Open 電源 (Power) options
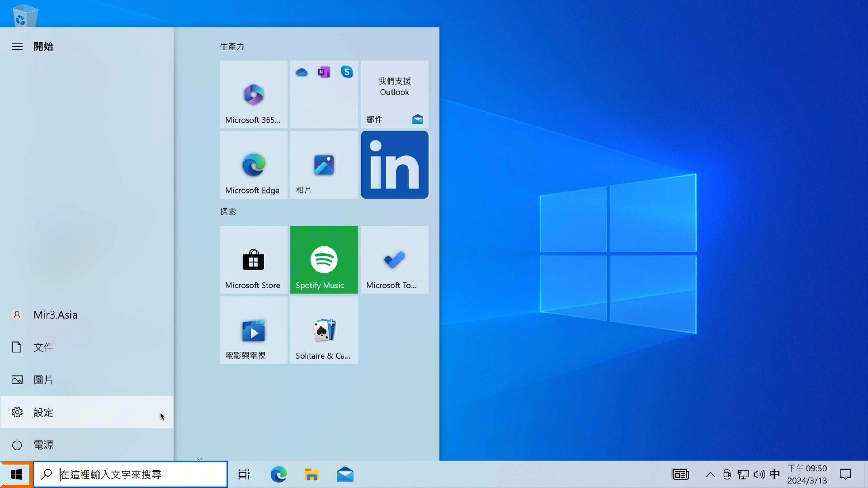 pyautogui.click(x=44, y=445)
